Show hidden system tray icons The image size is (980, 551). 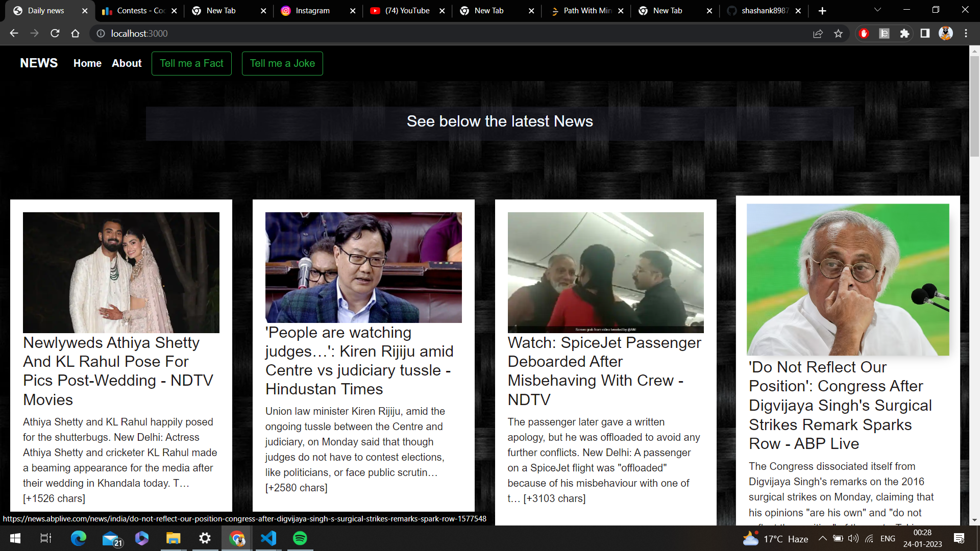coord(822,538)
